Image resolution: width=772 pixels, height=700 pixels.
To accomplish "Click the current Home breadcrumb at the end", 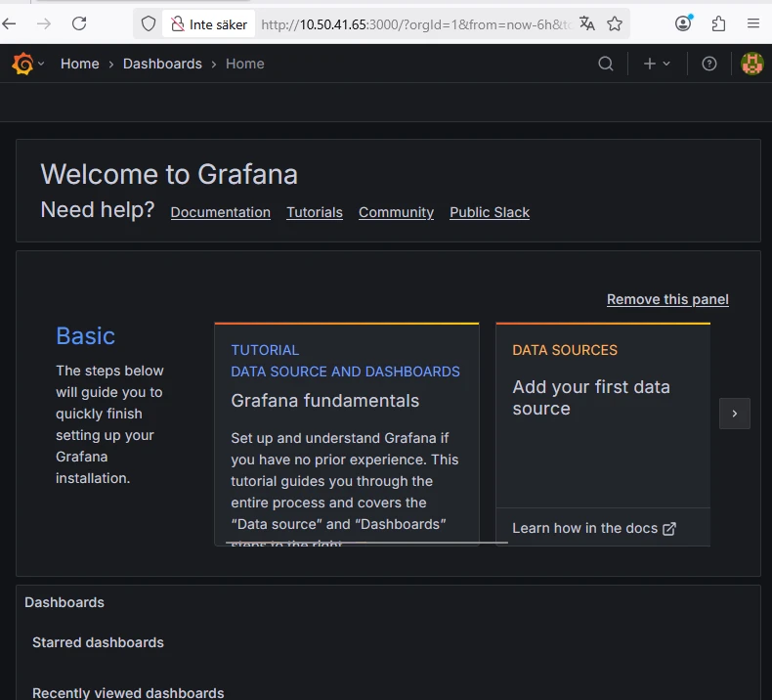I will tap(244, 64).
